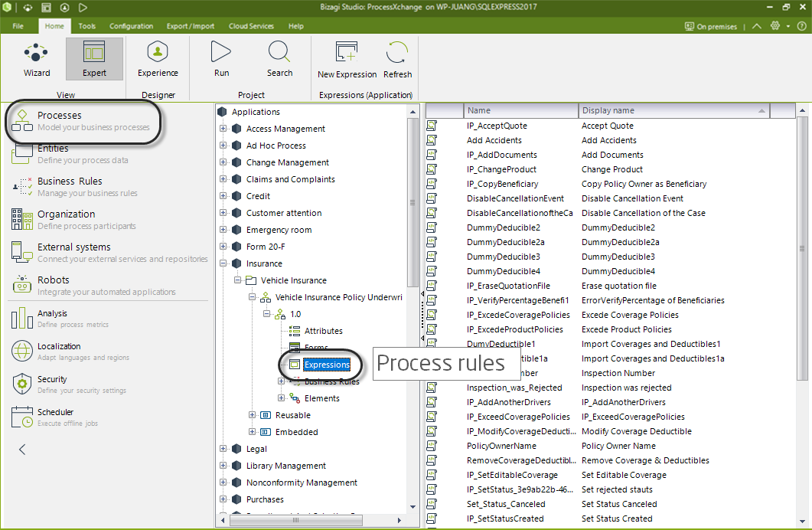Open the Export/Import tab

tap(190, 26)
